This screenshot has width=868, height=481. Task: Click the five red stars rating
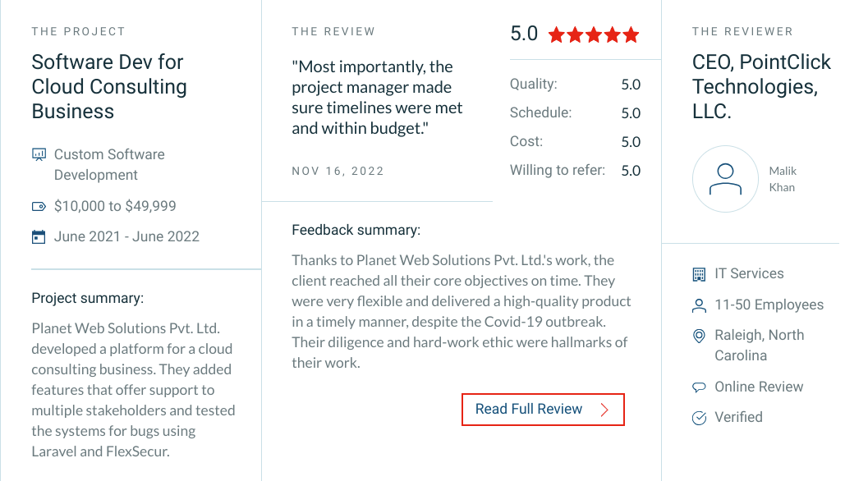pyautogui.click(x=594, y=34)
